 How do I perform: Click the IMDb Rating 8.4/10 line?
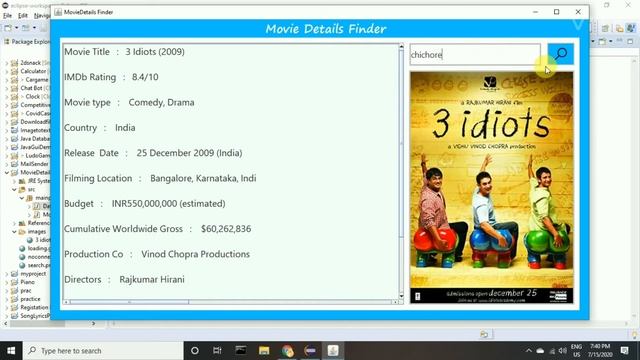pyautogui.click(x=111, y=77)
